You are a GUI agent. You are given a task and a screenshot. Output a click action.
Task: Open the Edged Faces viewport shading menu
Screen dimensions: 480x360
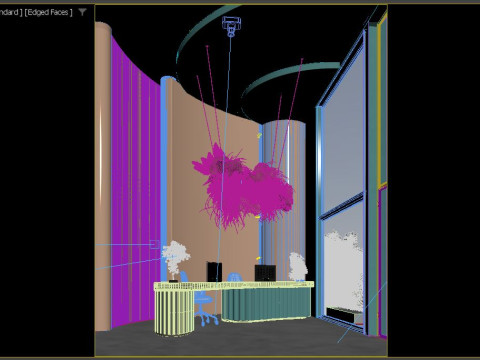pos(48,12)
